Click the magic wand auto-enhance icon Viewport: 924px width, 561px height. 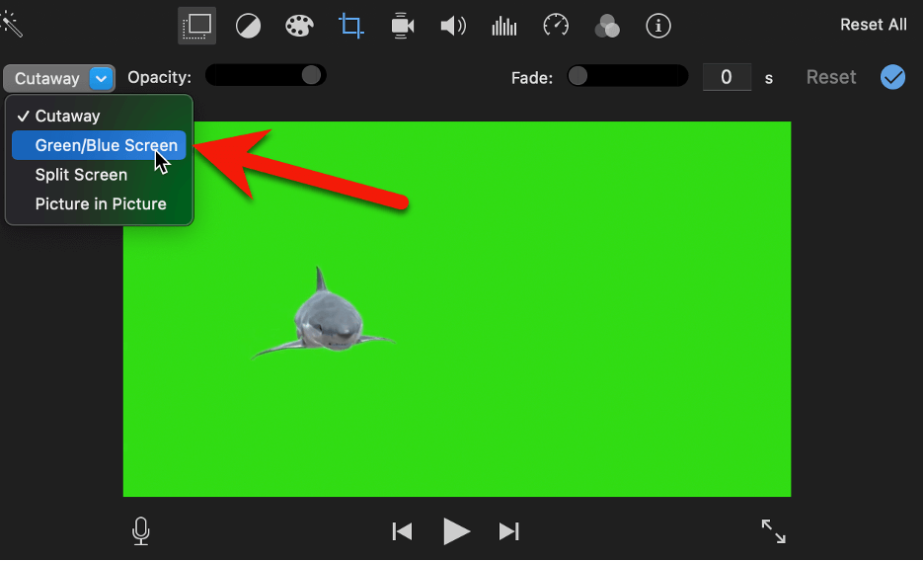pos(11,25)
